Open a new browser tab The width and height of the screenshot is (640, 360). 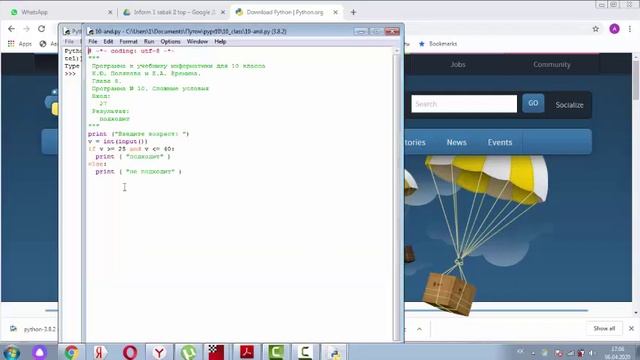pos(353,12)
